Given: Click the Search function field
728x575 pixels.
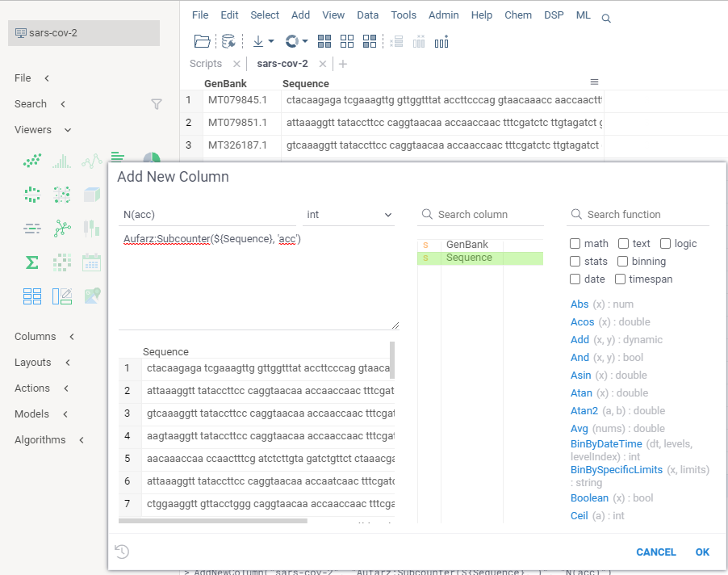Looking at the screenshot, I should click(638, 215).
